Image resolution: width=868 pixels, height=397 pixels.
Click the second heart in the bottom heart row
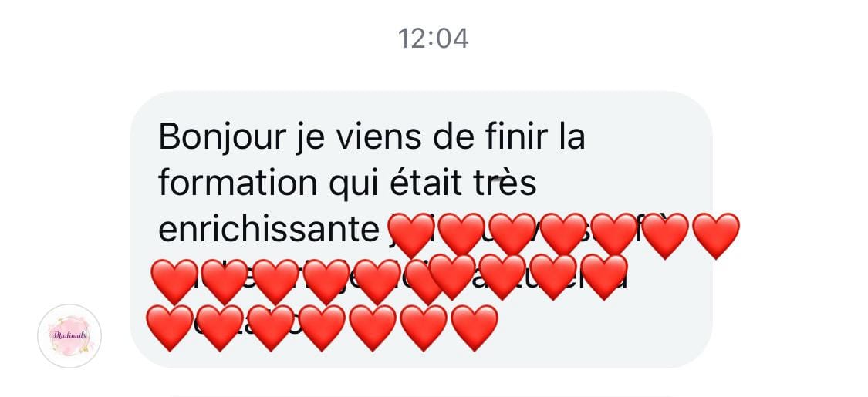coord(221,328)
